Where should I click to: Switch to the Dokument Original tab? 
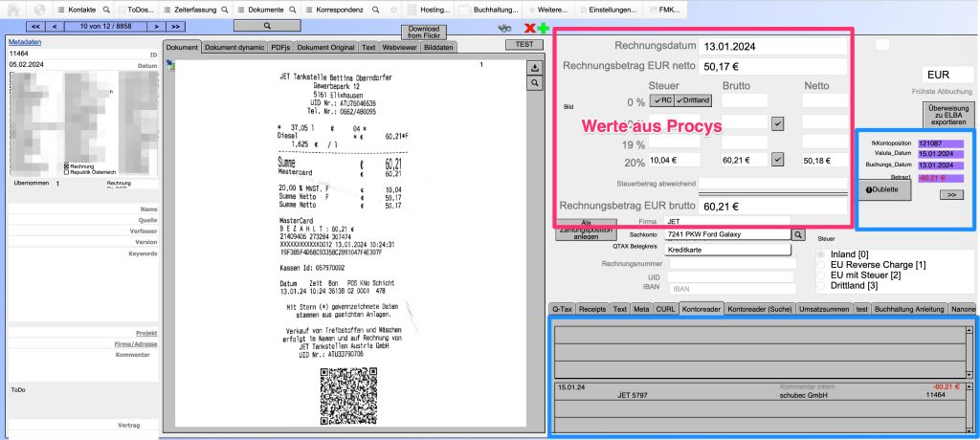[x=325, y=48]
